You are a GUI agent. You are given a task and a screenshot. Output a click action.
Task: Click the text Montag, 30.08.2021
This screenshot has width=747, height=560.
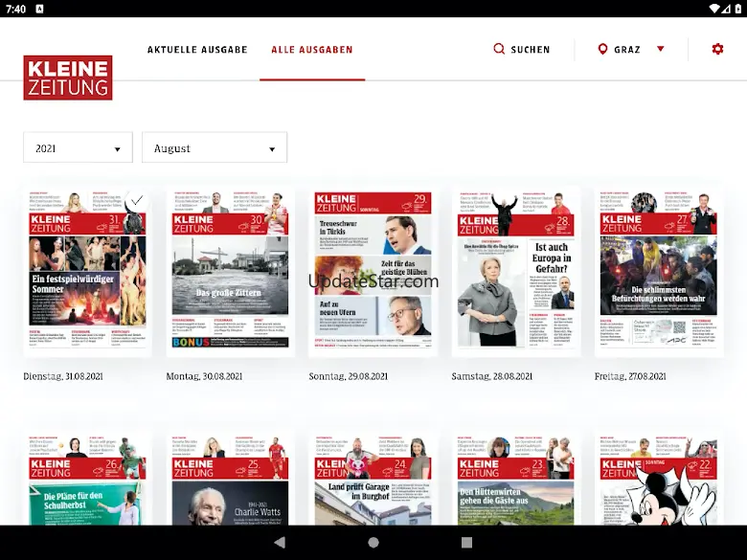(x=204, y=376)
